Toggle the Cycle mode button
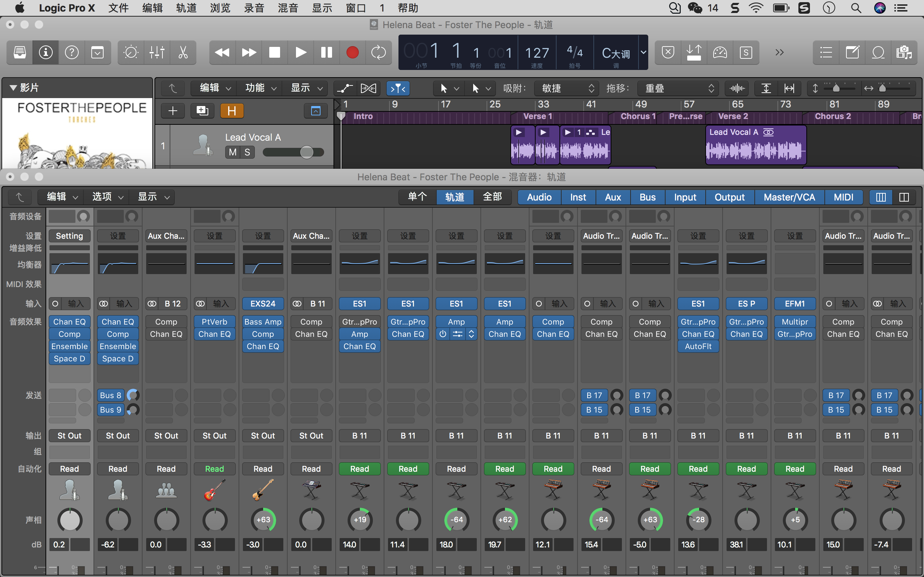The height and width of the screenshot is (577, 924). tap(378, 52)
